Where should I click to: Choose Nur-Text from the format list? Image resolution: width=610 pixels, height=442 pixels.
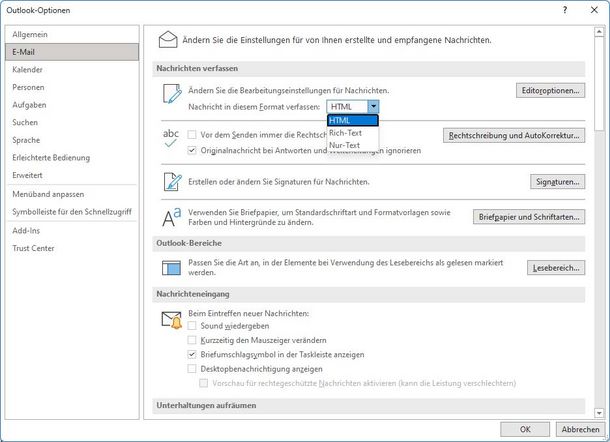click(352, 145)
